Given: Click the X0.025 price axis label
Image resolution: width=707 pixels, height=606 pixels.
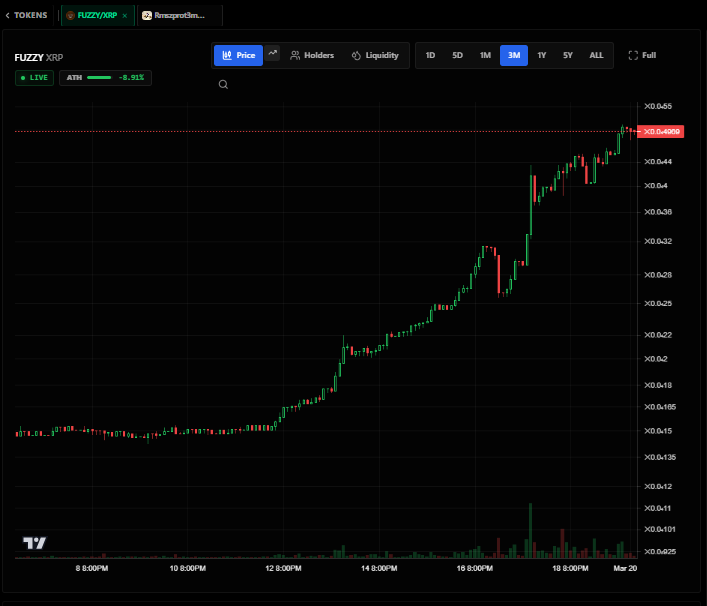Looking at the screenshot, I should coord(658,303).
